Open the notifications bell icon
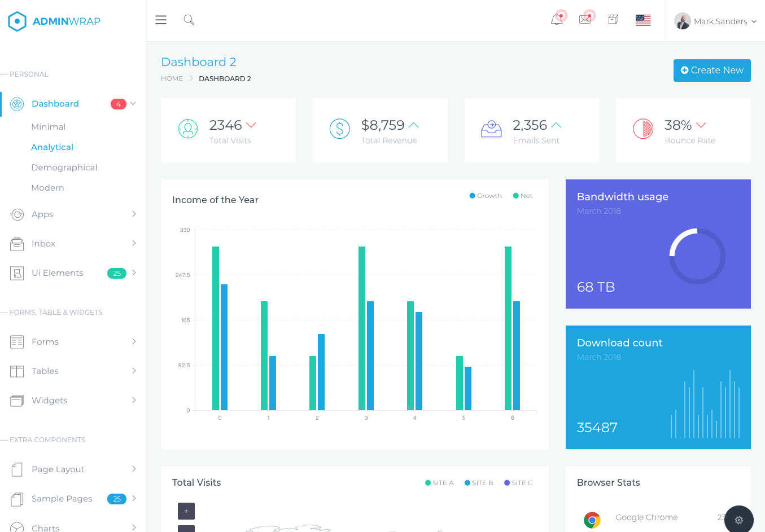Image resolution: width=765 pixels, height=532 pixels. tap(557, 20)
